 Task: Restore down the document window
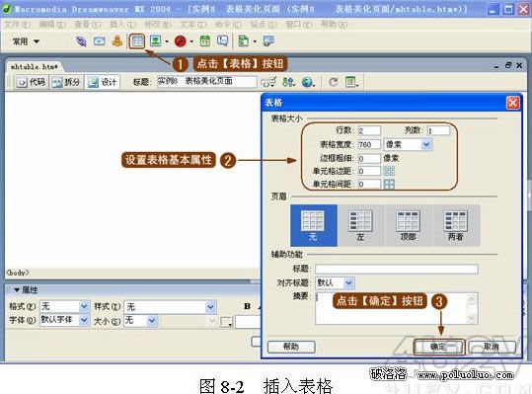tap(508, 65)
